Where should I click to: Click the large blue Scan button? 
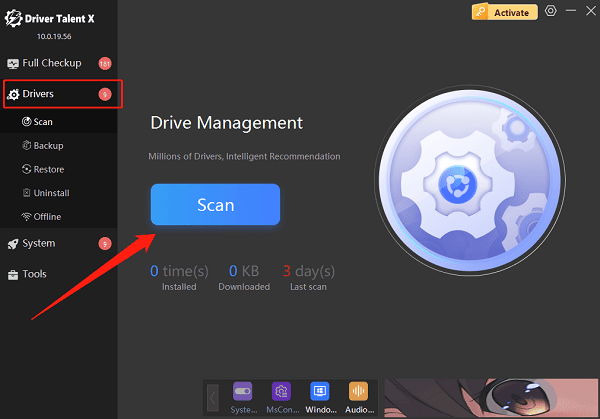(x=215, y=205)
